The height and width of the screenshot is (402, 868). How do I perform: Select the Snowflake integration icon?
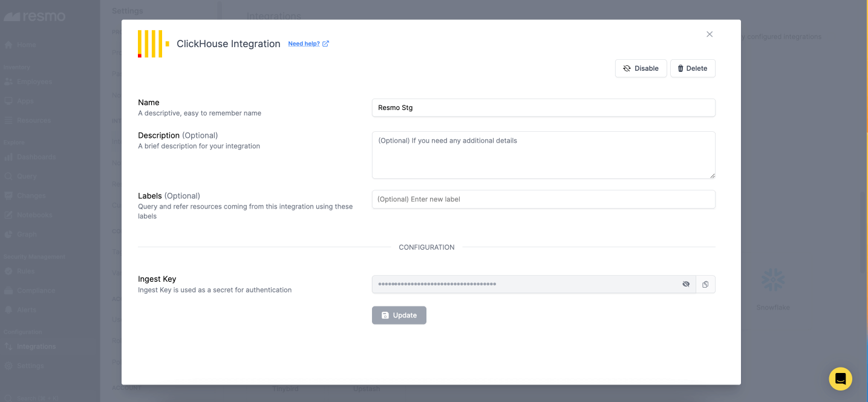[x=773, y=281]
